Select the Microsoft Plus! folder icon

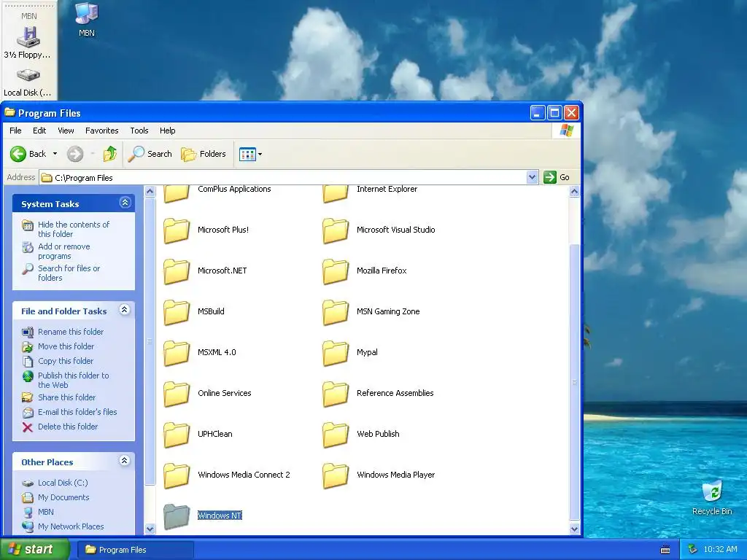click(177, 230)
